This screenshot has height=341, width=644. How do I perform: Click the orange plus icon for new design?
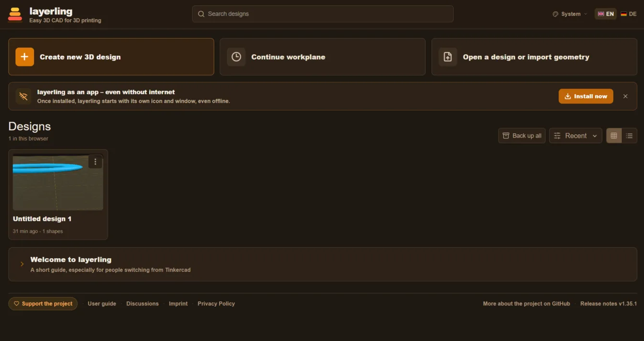pyautogui.click(x=25, y=57)
